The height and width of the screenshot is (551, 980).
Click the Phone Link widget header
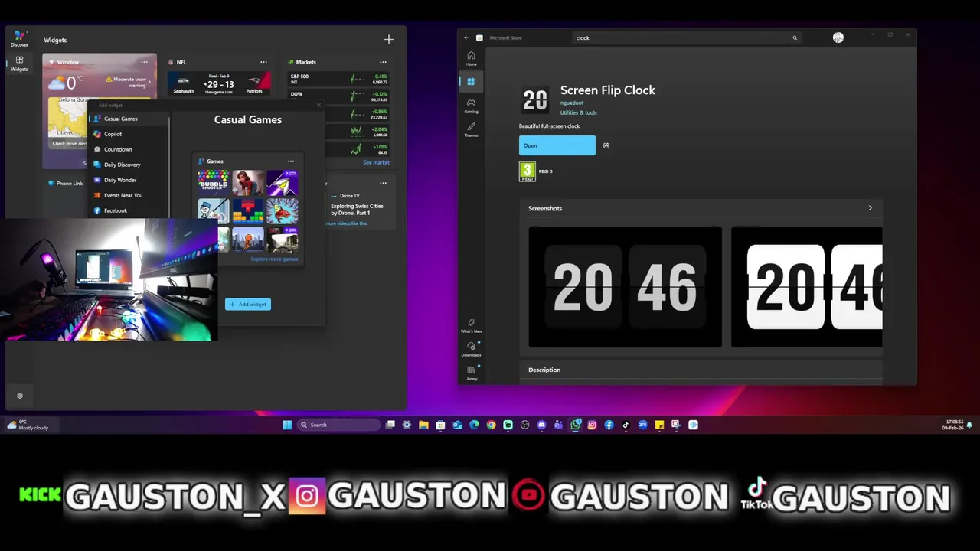click(65, 184)
